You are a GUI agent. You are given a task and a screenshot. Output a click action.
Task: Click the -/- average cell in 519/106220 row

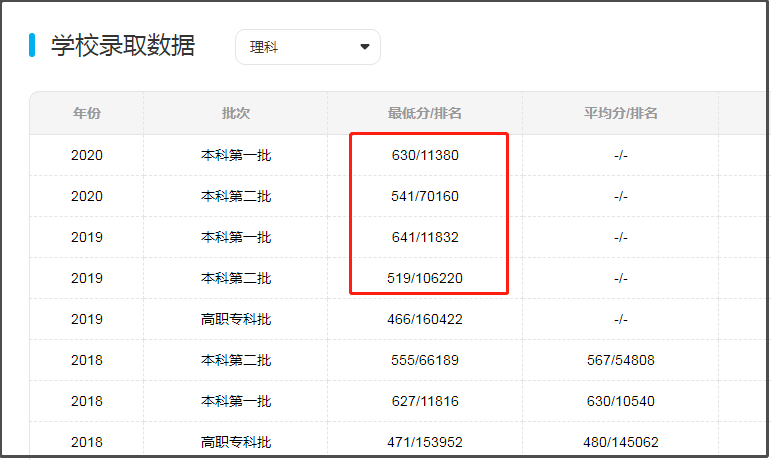[x=621, y=279]
